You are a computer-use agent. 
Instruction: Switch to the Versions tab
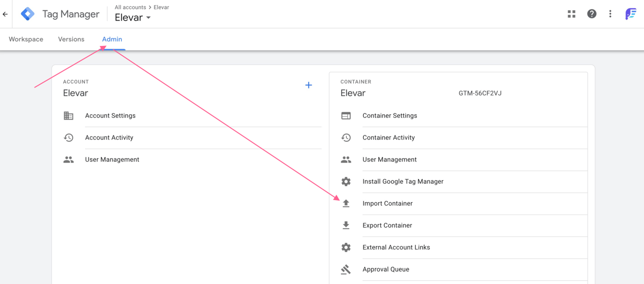(71, 39)
